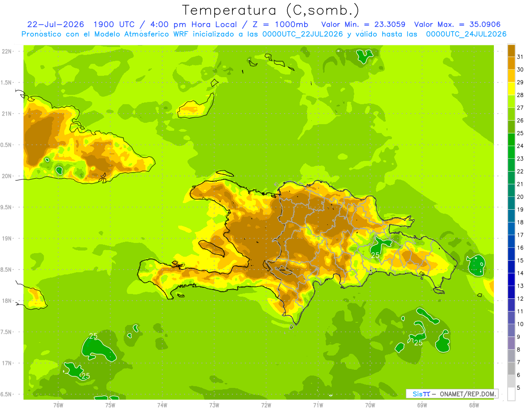Click the "70W" longitude label
The height and width of the screenshot is (411, 532).
click(370, 405)
